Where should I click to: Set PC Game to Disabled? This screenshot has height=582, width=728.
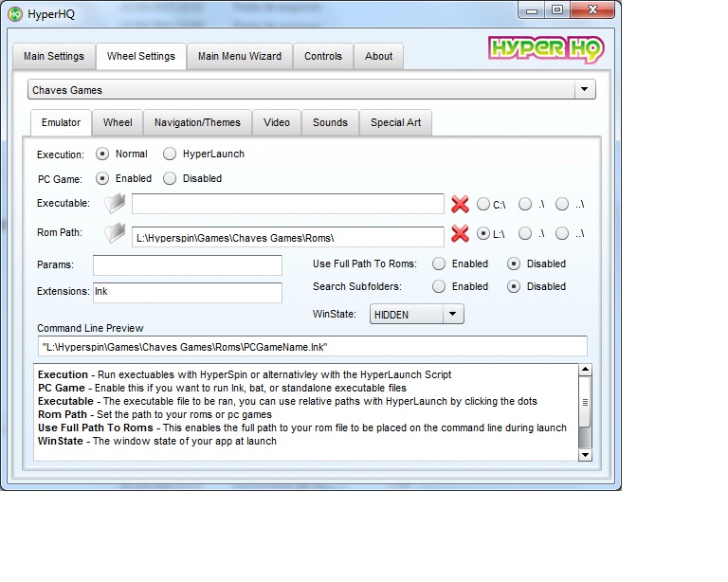click(170, 178)
